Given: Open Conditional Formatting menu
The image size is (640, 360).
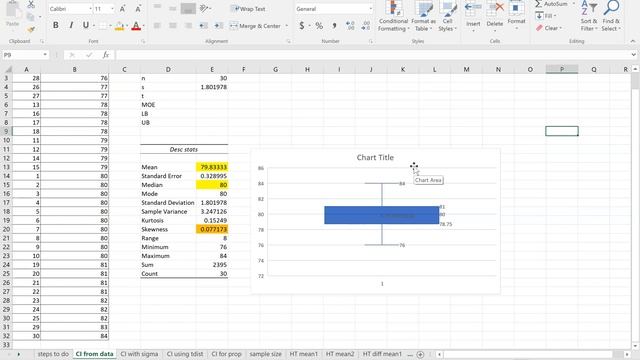Looking at the screenshot, I should tap(393, 16).
